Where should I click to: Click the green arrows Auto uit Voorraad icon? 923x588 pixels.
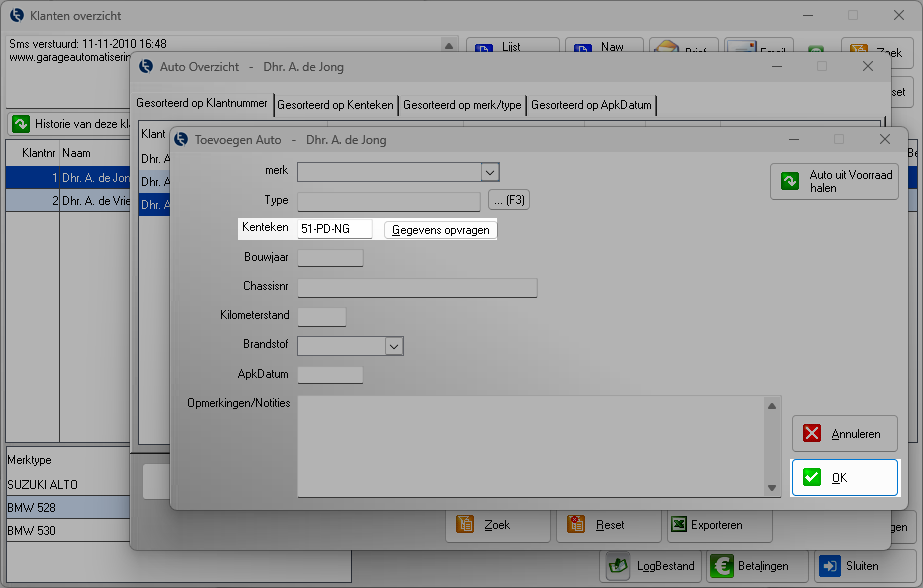[790, 181]
